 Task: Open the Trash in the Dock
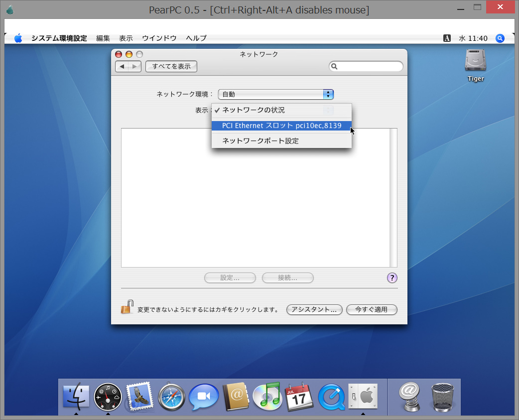point(442,397)
